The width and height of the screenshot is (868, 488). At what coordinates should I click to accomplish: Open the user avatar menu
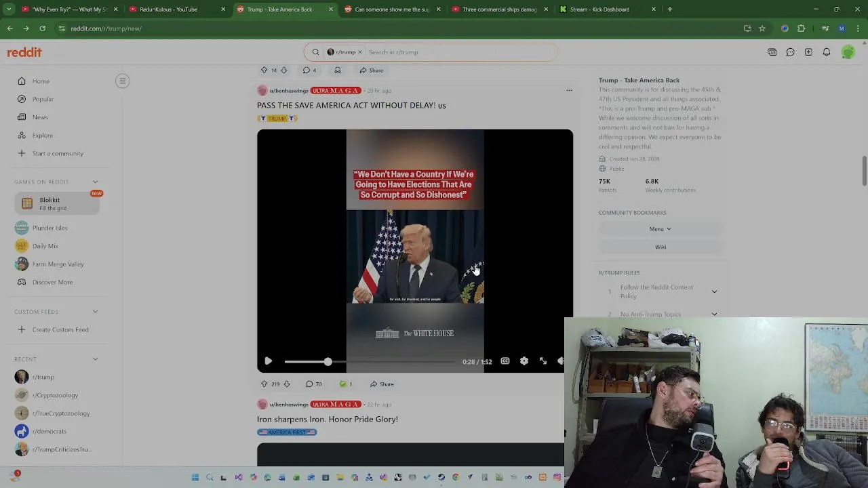click(848, 52)
